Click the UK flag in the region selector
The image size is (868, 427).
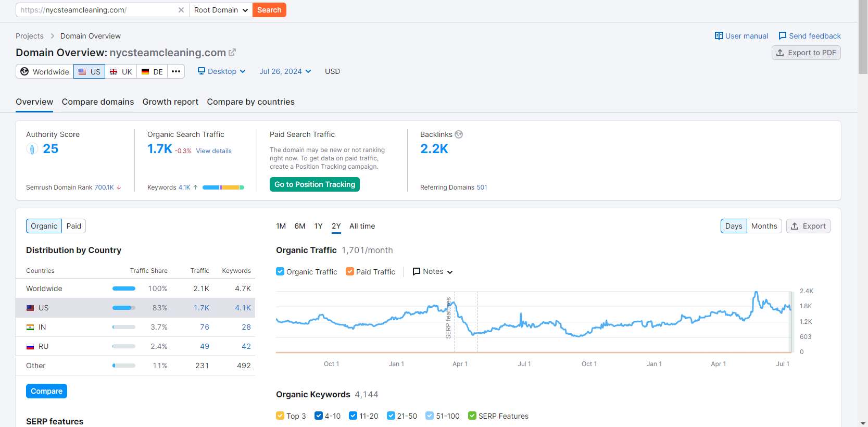tap(114, 72)
